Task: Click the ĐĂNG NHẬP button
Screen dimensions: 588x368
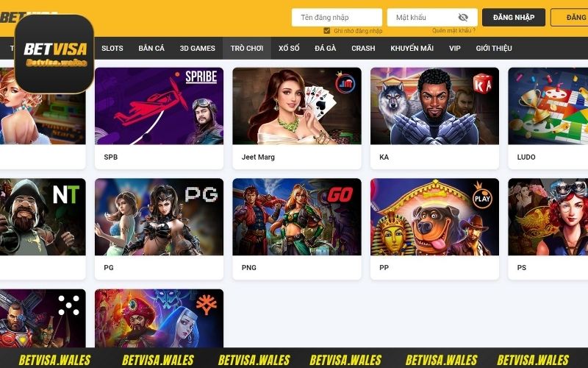Action: click(x=514, y=17)
